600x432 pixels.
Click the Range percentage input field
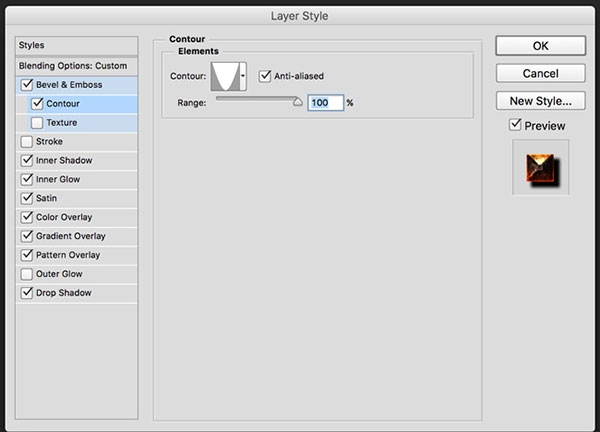pos(326,103)
